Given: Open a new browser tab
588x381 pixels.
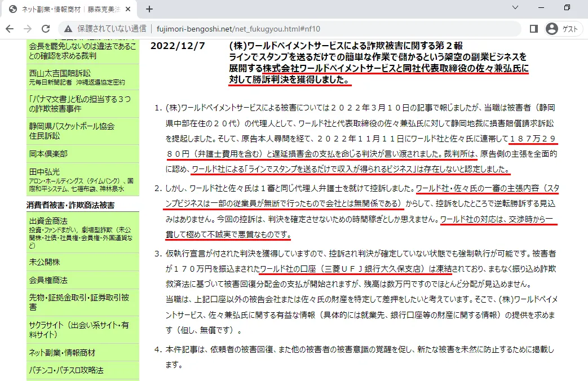Looking at the screenshot, I should click(x=149, y=9).
